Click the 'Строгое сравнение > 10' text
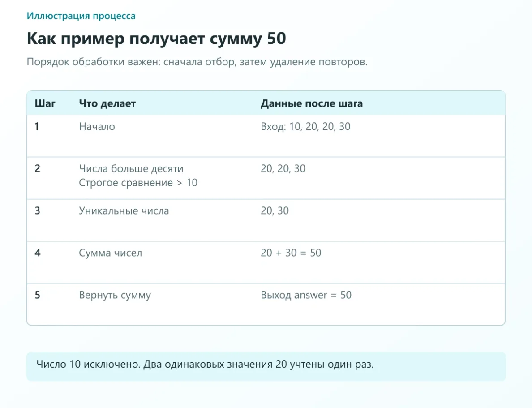This screenshot has width=532, height=408. 138,183
